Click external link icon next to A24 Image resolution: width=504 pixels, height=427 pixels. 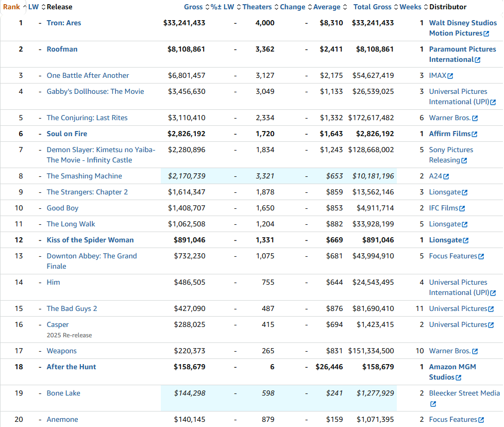(446, 176)
